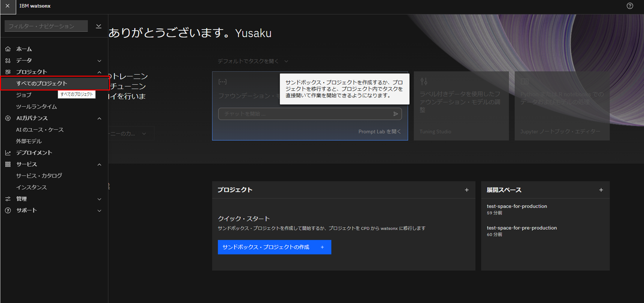Click the プロジェクト icon in the sidebar
644x303 pixels.
click(8, 72)
